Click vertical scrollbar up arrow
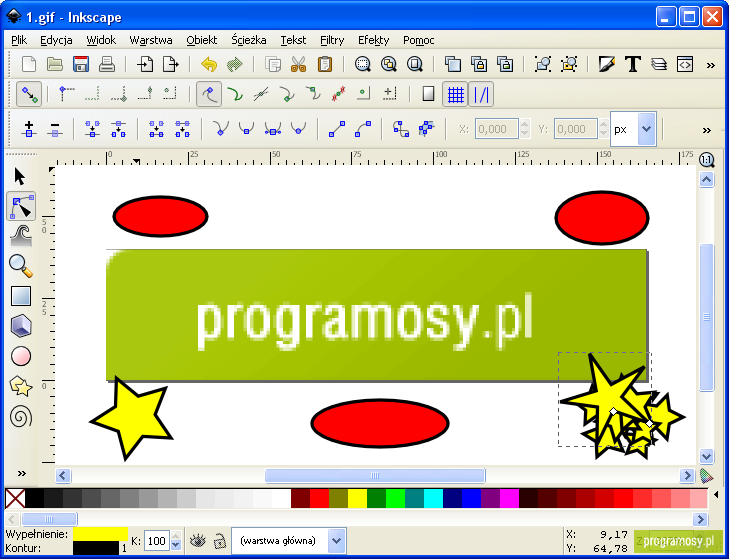 707,180
